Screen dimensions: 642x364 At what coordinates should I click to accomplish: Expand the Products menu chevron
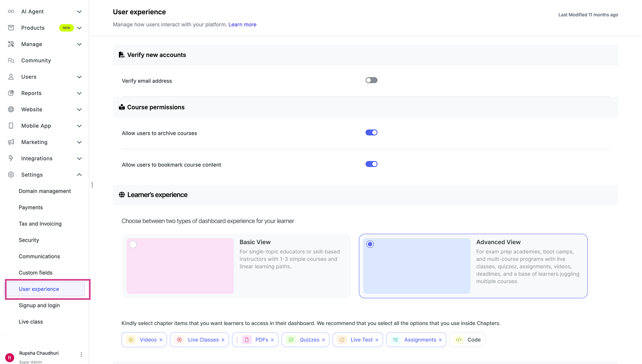pos(79,28)
